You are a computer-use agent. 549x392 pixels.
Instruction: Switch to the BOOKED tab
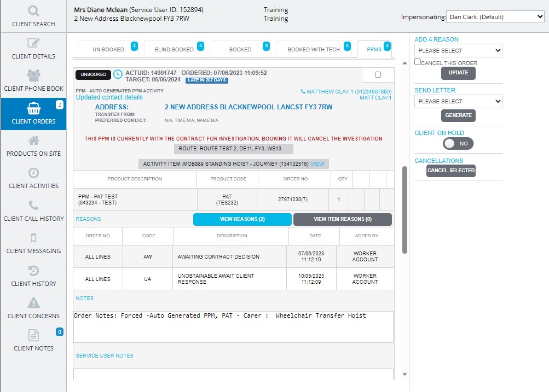click(240, 49)
